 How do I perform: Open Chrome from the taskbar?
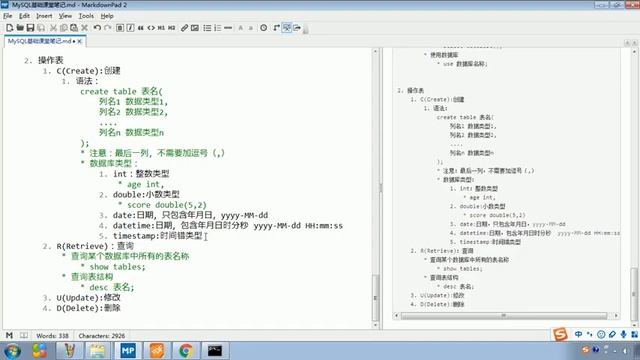(x=186, y=351)
